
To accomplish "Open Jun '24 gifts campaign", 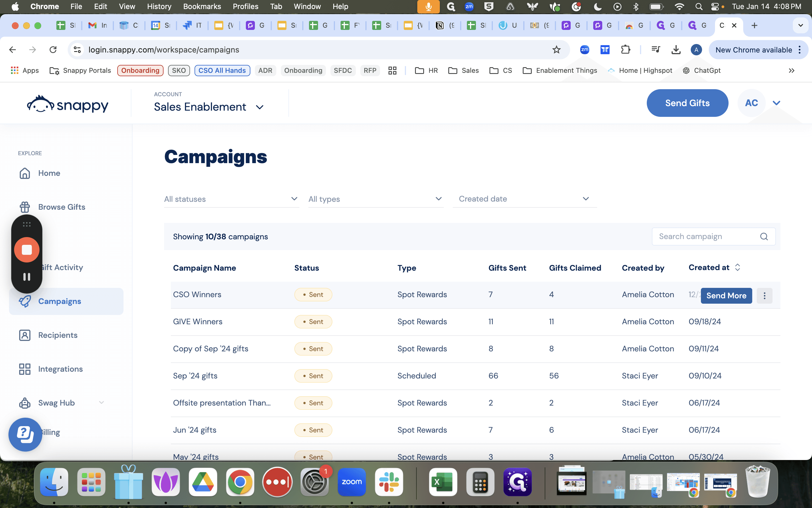I will coord(195,430).
